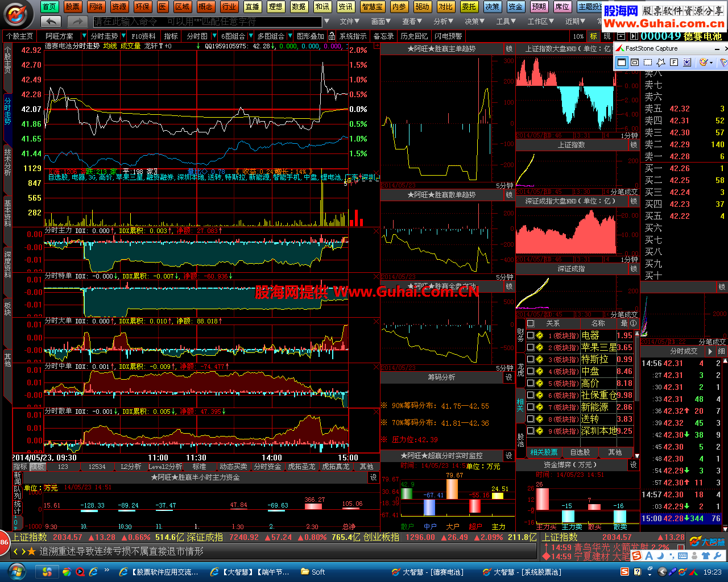Click the Windows Start orb

(x=17, y=571)
